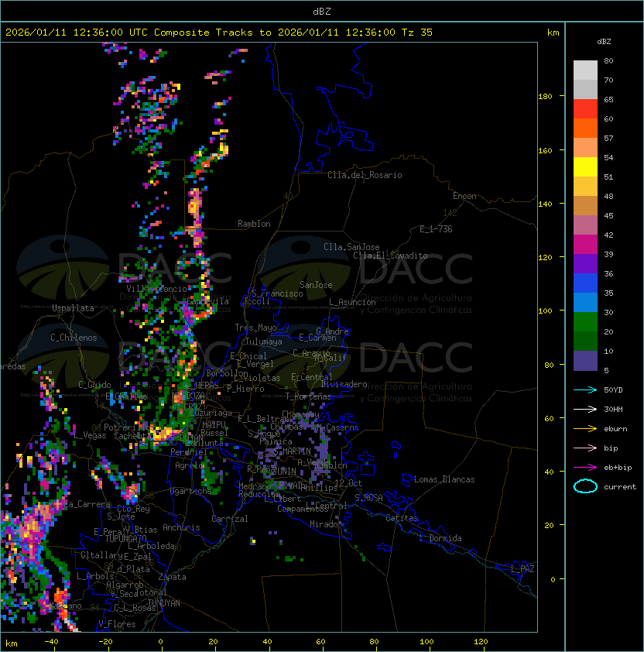Click the L_Asuncion map label
The width and height of the screenshot is (644, 652).
(352, 302)
